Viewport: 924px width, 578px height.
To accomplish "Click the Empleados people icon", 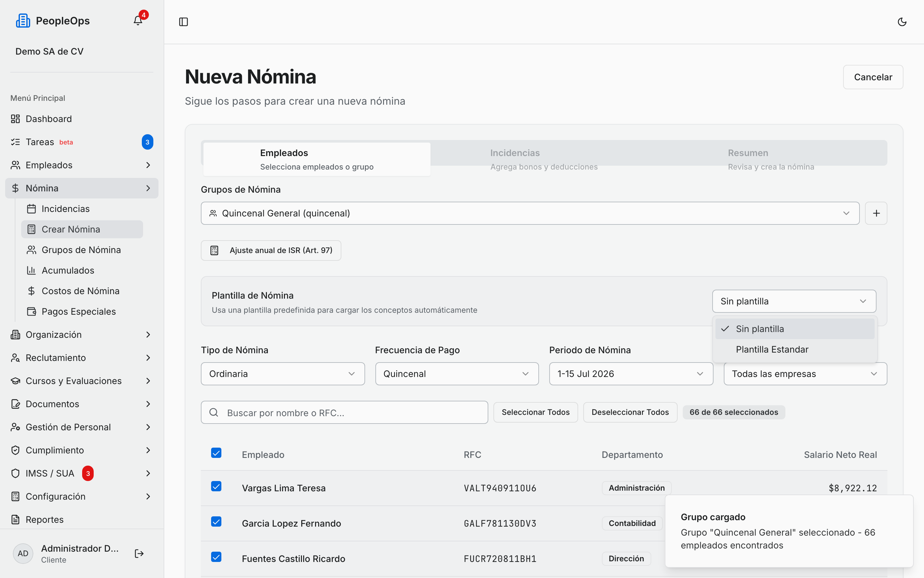I will (x=15, y=165).
